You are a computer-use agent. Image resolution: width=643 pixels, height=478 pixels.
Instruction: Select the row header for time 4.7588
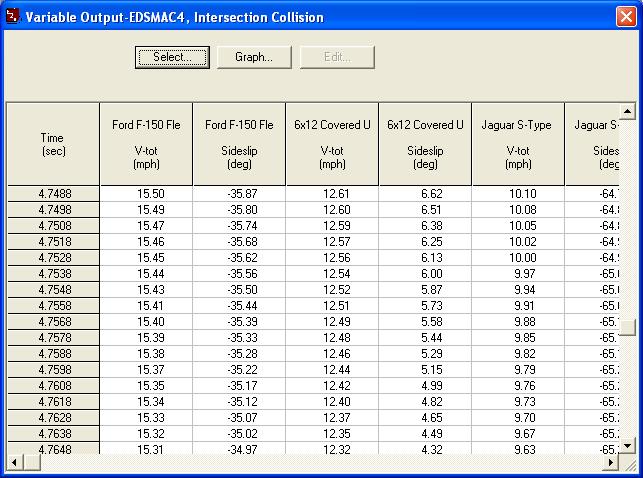53,353
